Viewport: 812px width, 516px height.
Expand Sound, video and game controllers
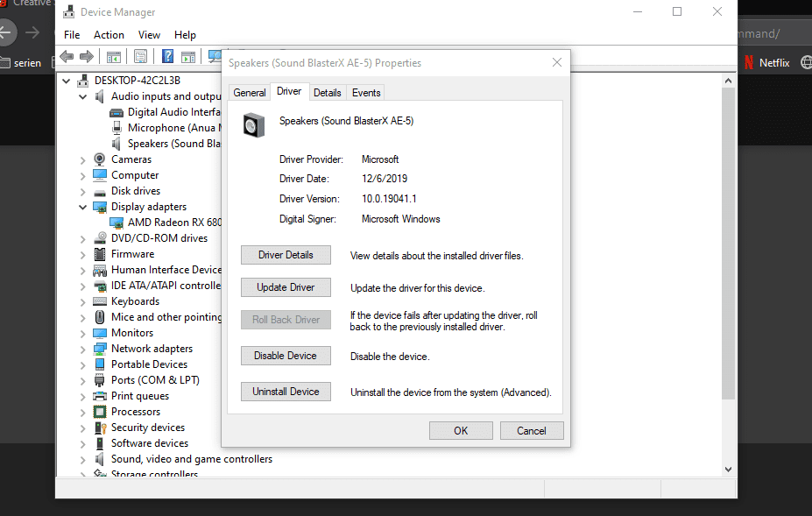tap(82, 460)
